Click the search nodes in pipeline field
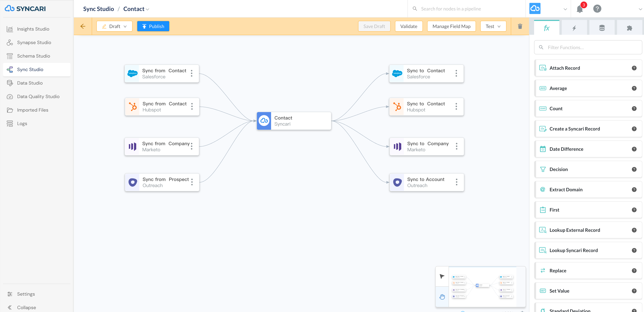 pyautogui.click(x=467, y=9)
